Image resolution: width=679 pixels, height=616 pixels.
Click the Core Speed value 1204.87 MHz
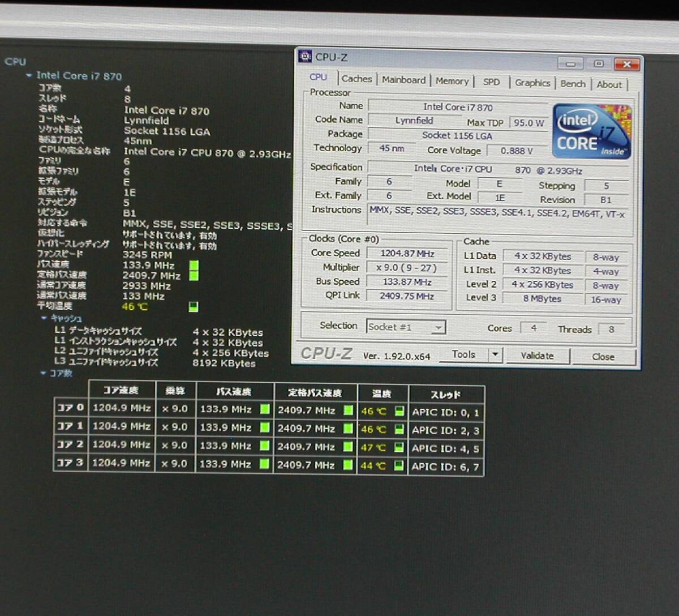407,254
